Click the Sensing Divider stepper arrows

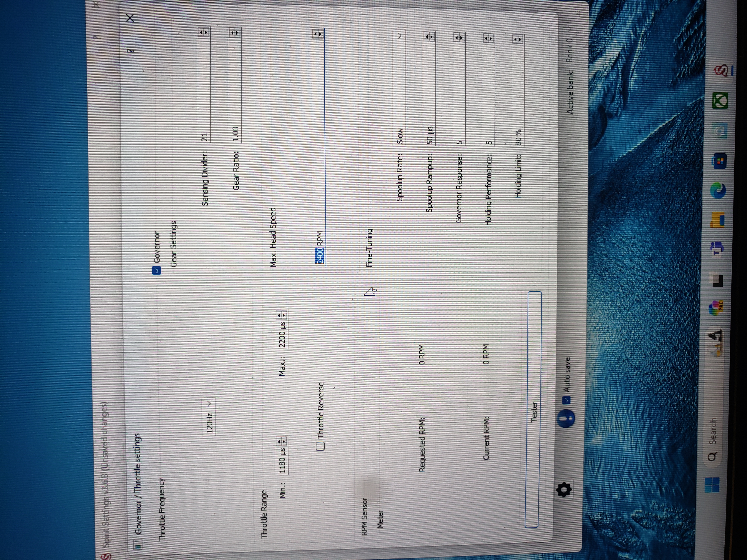tap(203, 32)
